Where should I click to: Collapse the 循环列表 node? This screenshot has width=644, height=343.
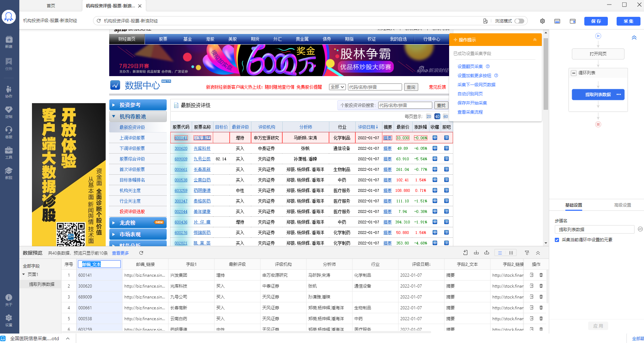pos(574,73)
